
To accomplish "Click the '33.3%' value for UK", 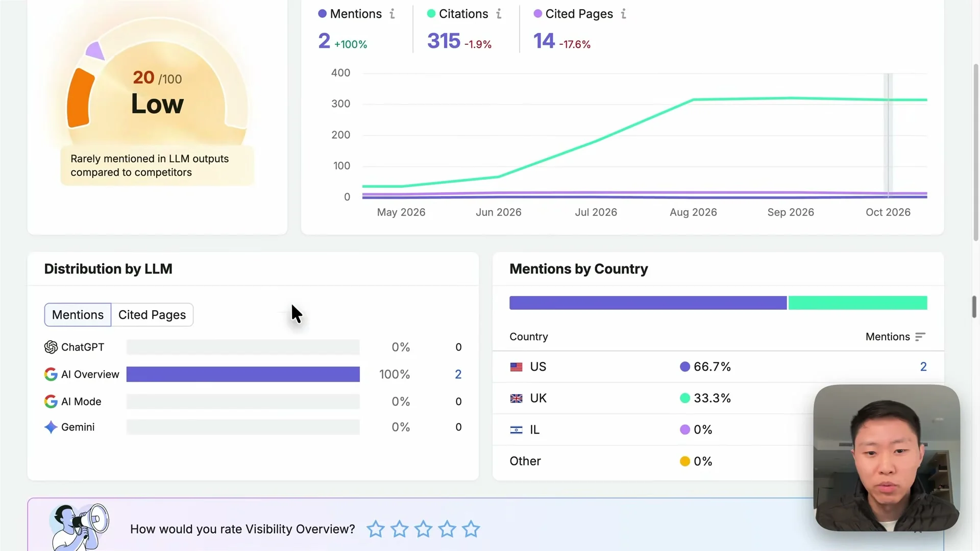I will tap(712, 398).
